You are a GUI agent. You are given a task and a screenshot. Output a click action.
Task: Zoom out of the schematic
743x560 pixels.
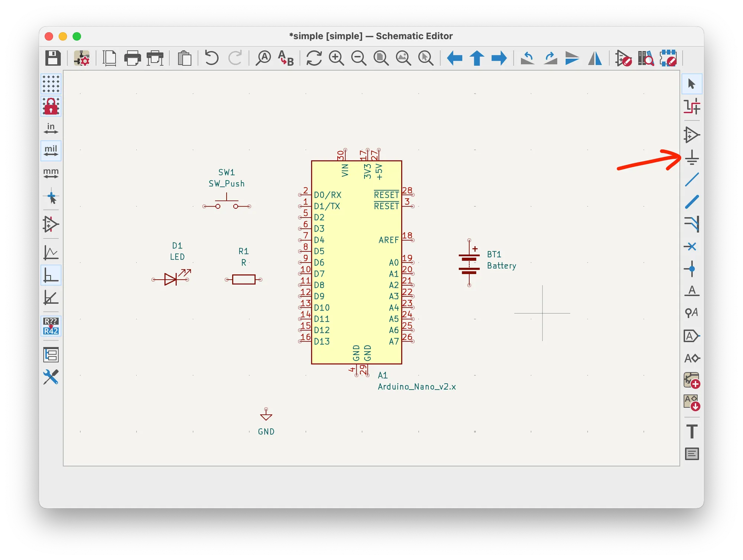pyautogui.click(x=359, y=58)
